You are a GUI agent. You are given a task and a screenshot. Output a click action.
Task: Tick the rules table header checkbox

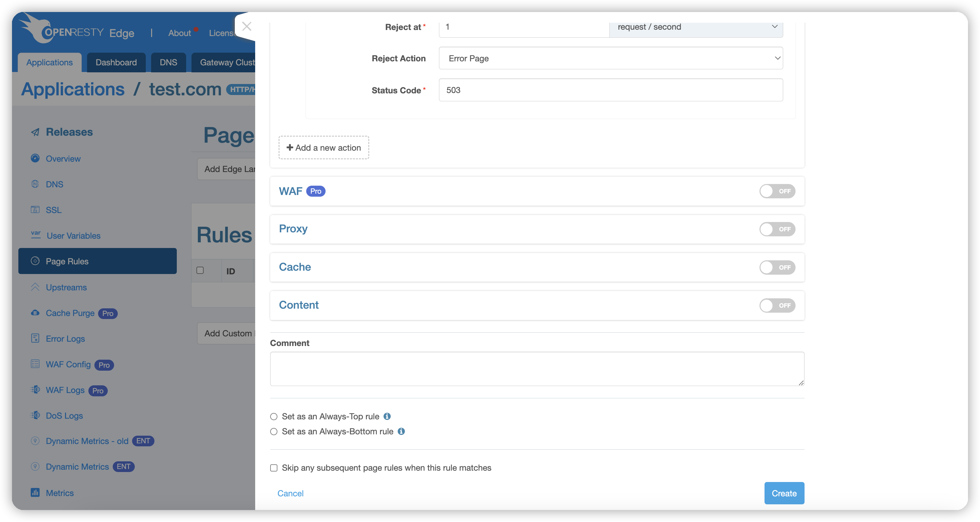[x=200, y=270]
